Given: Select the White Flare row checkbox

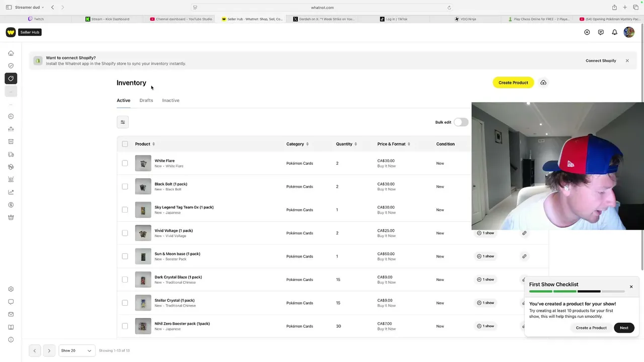Looking at the screenshot, I should point(125,163).
